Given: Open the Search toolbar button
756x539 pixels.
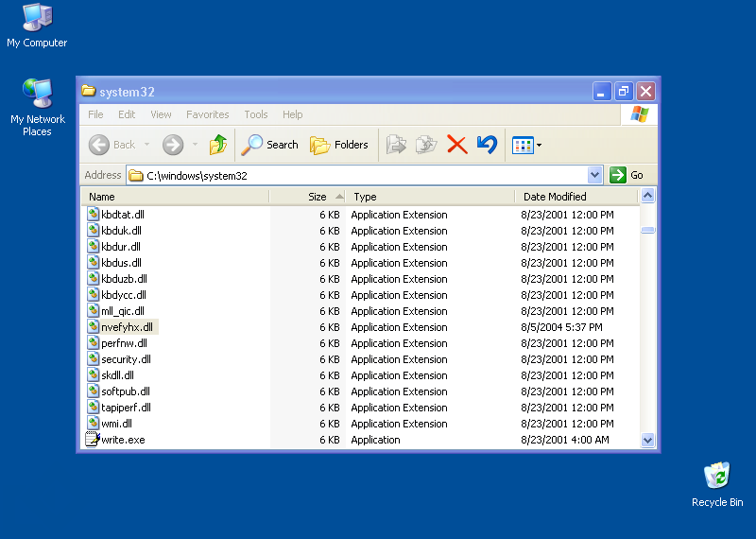Looking at the screenshot, I should pos(269,145).
